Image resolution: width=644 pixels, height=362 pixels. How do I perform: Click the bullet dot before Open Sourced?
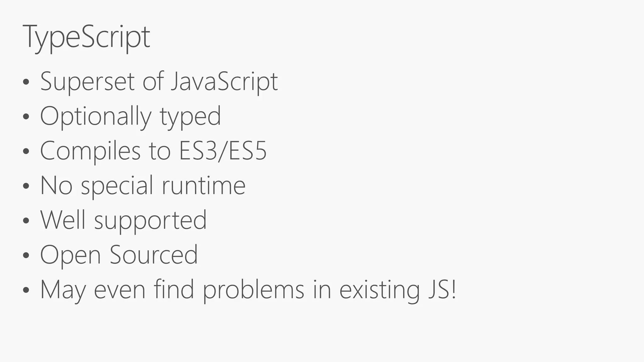[x=26, y=255]
